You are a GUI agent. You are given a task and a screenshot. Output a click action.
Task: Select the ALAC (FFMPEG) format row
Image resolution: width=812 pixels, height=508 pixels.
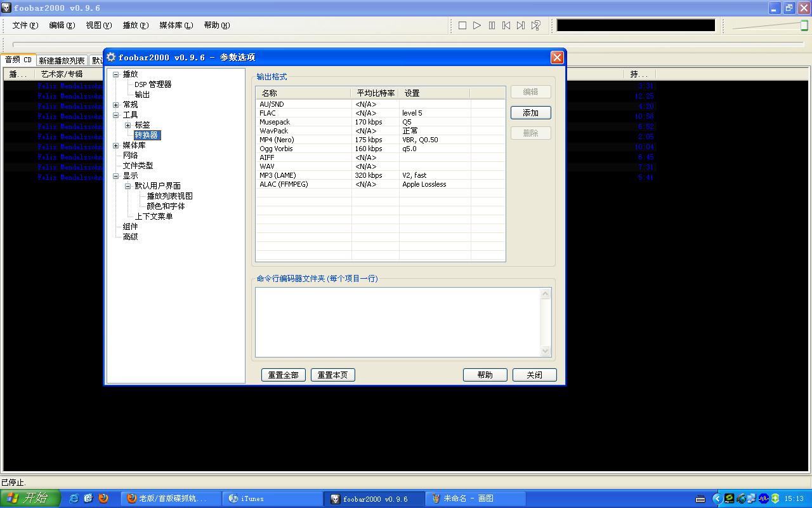[380, 184]
